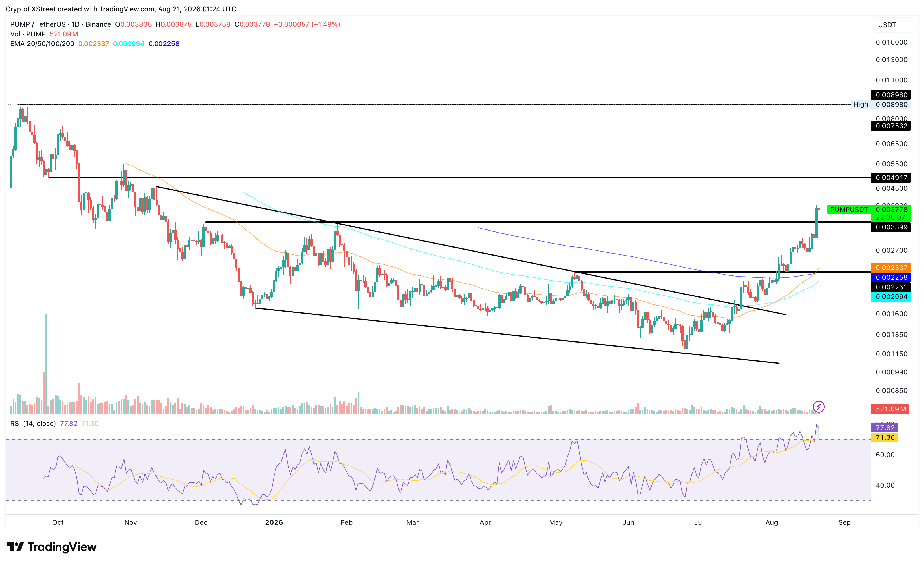Image resolution: width=924 pixels, height=564 pixels.
Task: Click the blue EMA legend value 0.002258
Action: pos(164,44)
